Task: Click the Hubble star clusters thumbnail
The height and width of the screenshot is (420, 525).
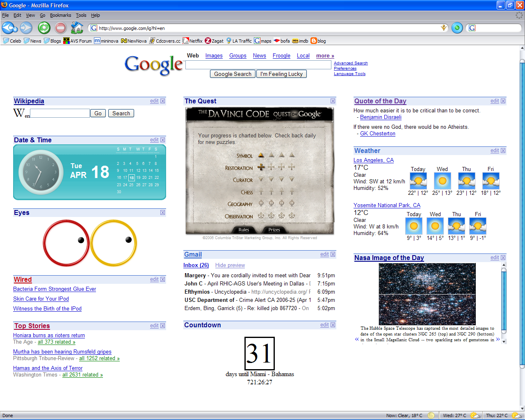Action: (427, 294)
